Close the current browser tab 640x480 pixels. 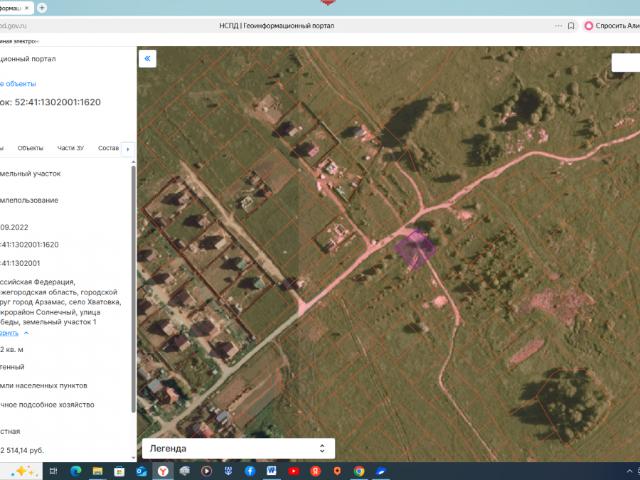27,8
